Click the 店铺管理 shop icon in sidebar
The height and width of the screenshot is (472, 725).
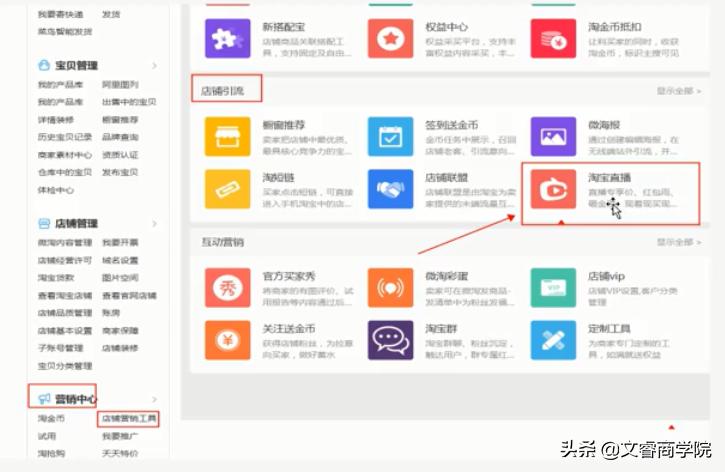[44, 224]
